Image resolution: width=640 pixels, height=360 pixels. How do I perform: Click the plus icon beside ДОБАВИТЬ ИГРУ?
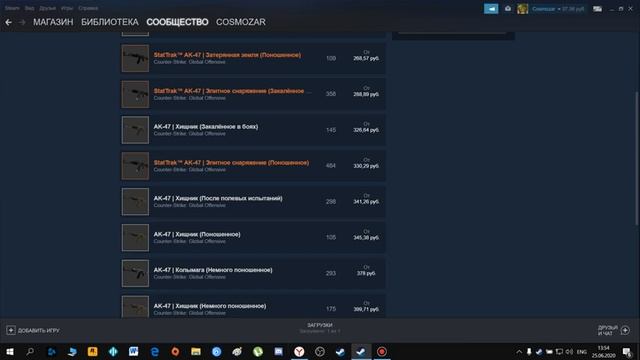tap(11, 330)
